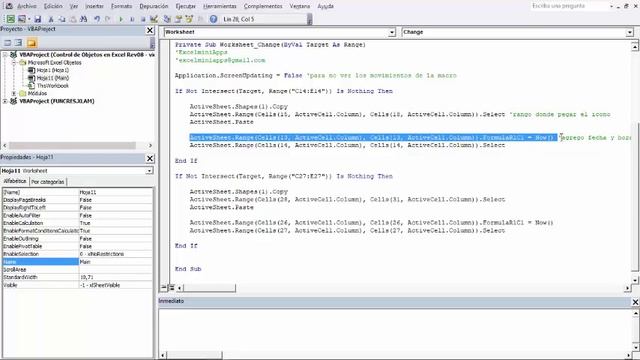Close the Proyecto panel
Viewport: 640px width, 360px height.
[x=150, y=30]
